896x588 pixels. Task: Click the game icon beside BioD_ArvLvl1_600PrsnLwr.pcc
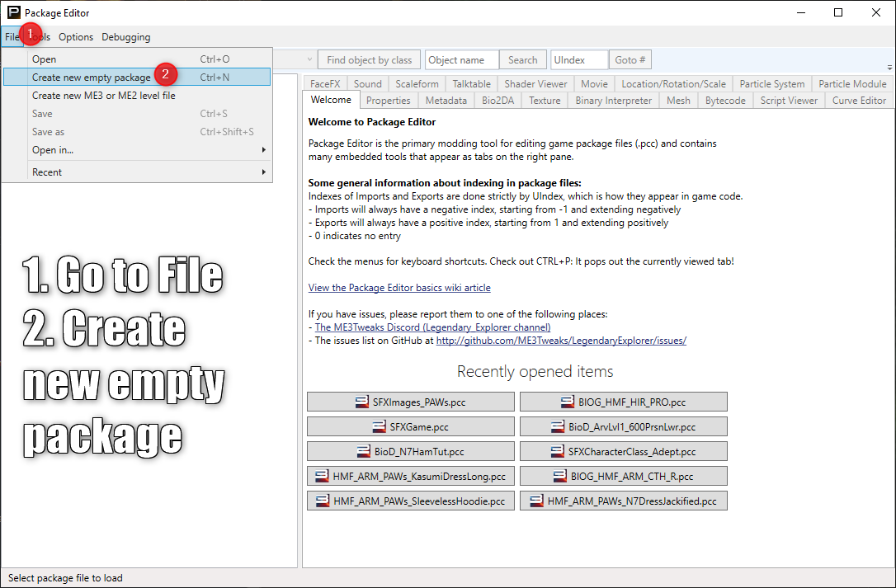[x=558, y=426]
